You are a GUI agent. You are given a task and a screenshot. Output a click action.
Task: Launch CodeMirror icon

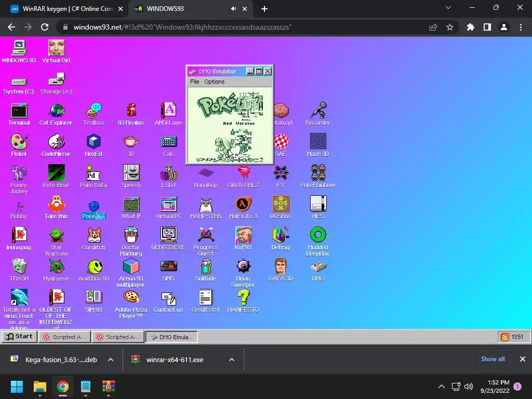[x=56, y=145]
